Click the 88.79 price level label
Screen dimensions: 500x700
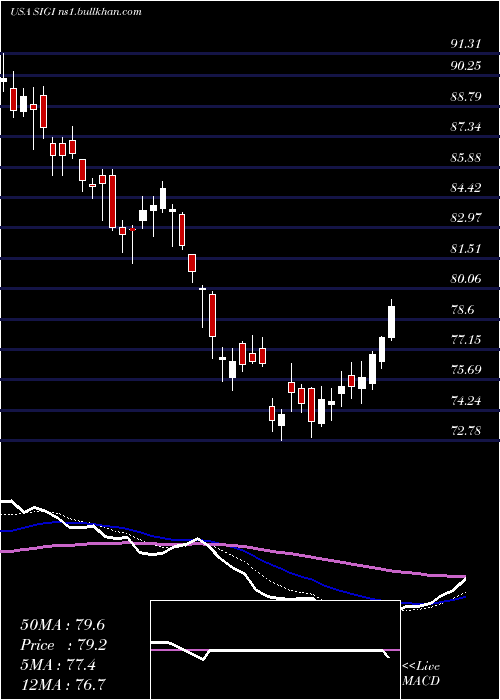[466, 96]
